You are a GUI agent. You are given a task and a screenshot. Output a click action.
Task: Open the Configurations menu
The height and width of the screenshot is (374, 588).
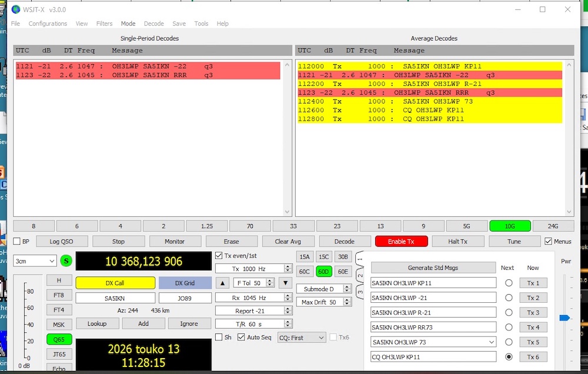48,24
